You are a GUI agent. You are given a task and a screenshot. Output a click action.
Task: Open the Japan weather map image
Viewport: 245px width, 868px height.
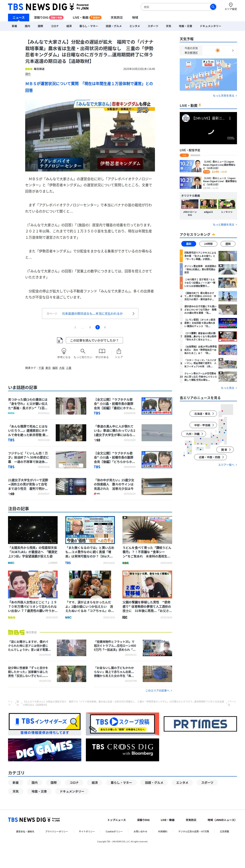208,74
